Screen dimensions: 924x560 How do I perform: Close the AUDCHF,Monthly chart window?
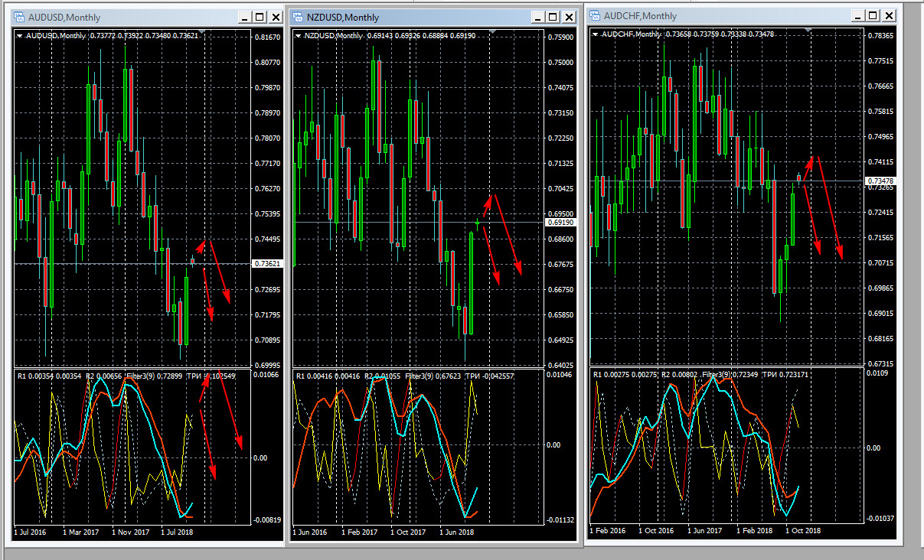[887, 15]
